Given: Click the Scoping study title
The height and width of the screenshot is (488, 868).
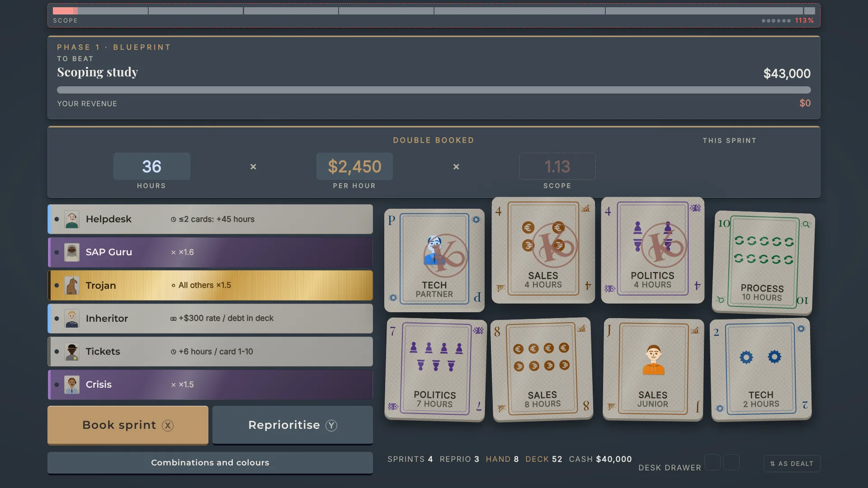Looking at the screenshot, I should (98, 72).
